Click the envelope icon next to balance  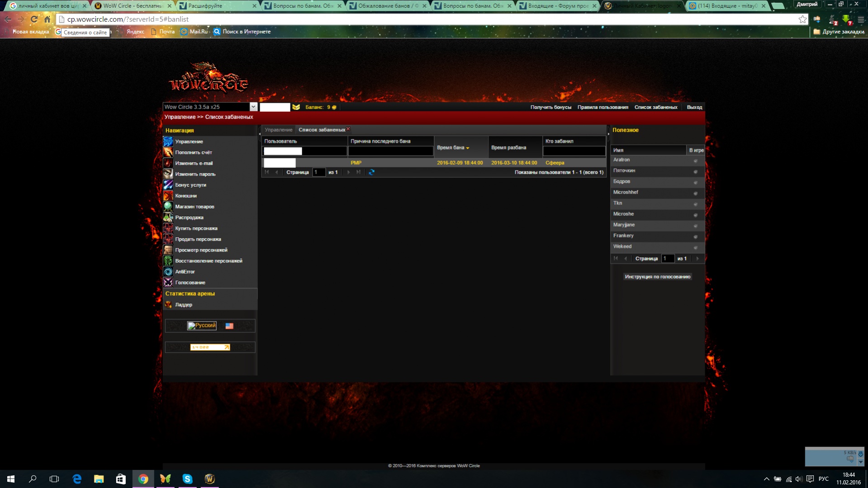coord(296,107)
